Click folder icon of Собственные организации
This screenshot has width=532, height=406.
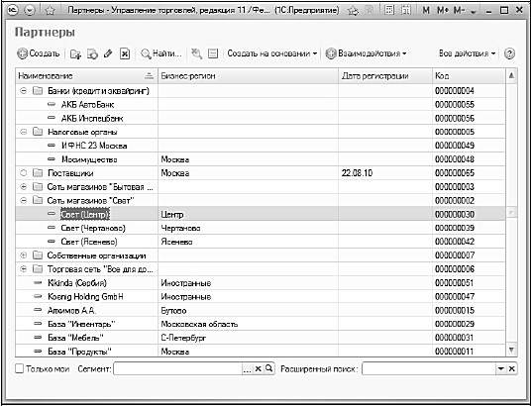pos(38,255)
